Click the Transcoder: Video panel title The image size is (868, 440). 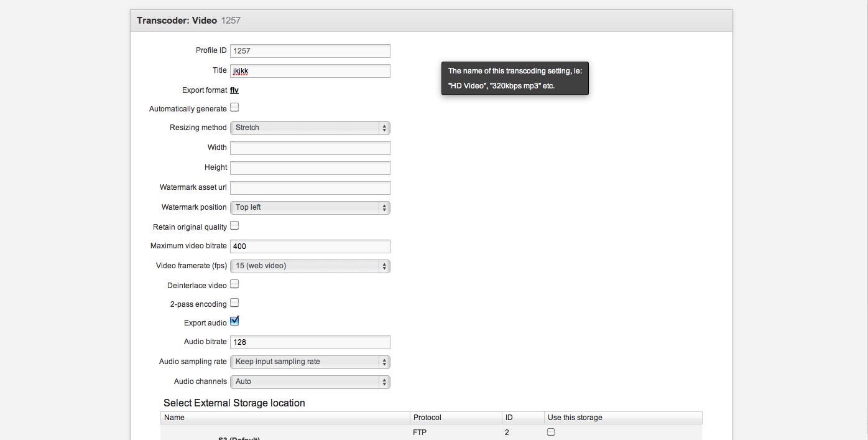177,21
